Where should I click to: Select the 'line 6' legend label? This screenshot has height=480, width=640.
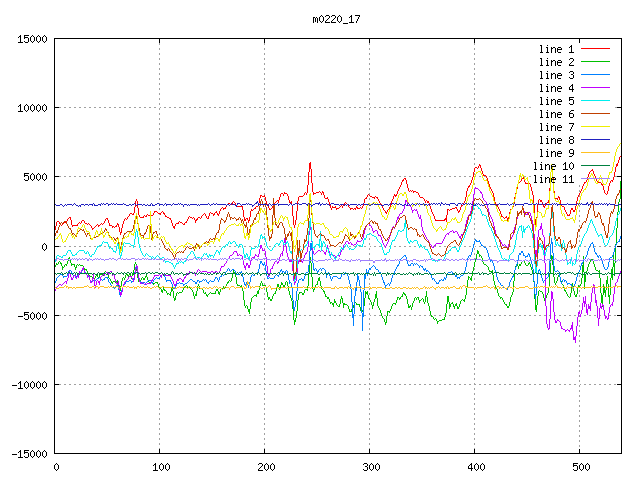point(556,114)
